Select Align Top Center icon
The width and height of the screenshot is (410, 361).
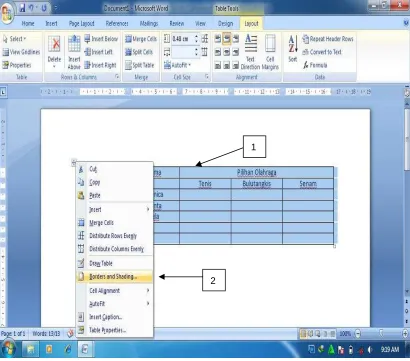click(227, 39)
